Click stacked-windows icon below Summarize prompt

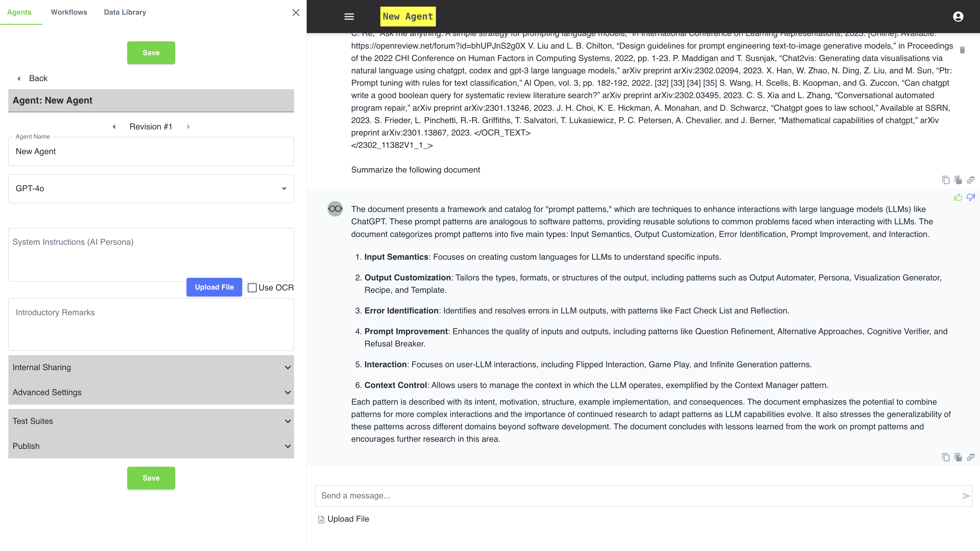tap(971, 180)
